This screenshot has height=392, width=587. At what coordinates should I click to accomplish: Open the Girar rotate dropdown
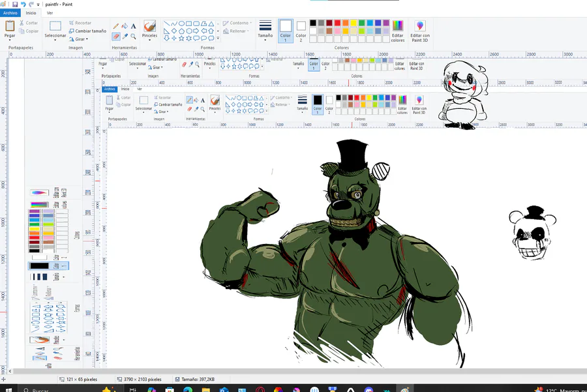tap(79, 39)
